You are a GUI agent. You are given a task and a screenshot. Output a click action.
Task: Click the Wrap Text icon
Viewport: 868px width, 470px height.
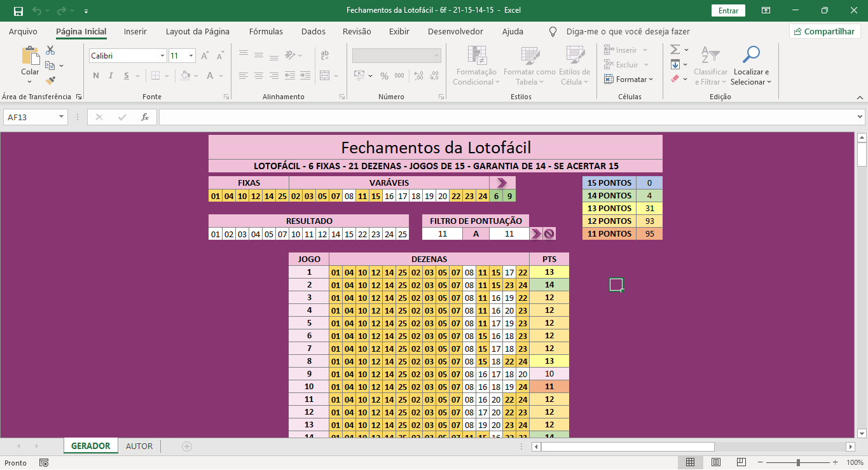[325, 55]
